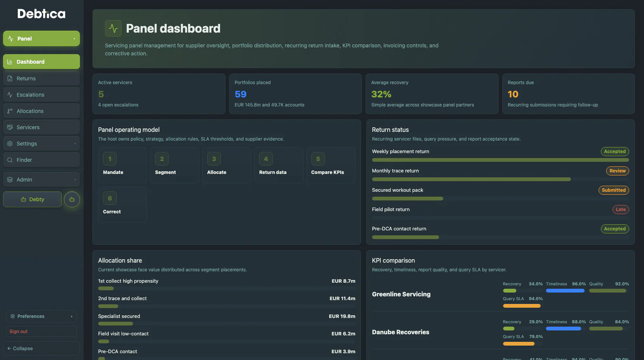
Task: Expand the Settings submenu arrow
Action: pyautogui.click(x=75, y=144)
